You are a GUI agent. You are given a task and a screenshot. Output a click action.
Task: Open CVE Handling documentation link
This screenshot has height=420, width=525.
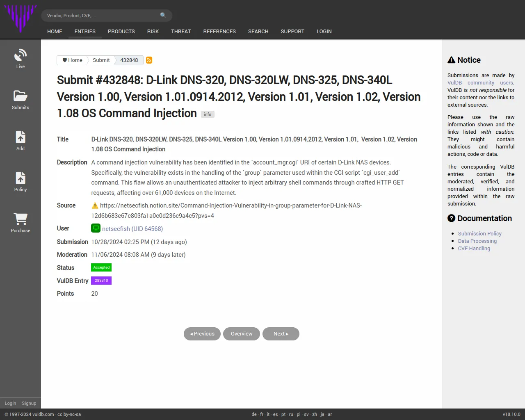(x=474, y=249)
